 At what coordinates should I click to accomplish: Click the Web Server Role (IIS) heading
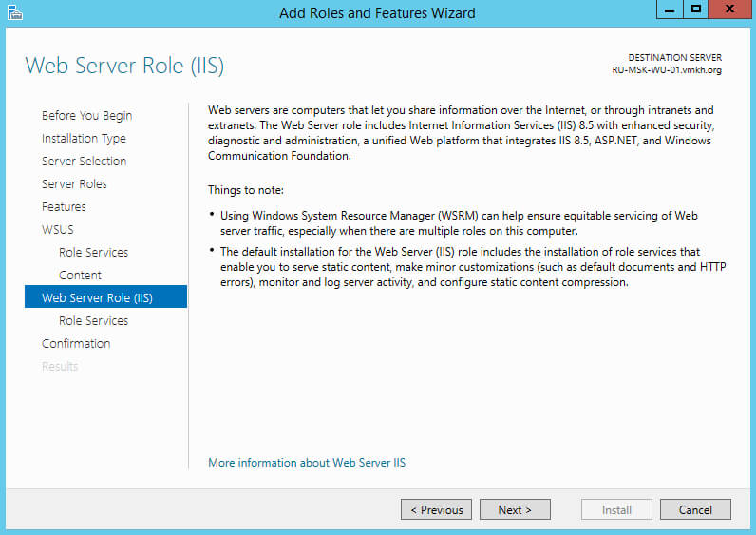[x=124, y=66]
